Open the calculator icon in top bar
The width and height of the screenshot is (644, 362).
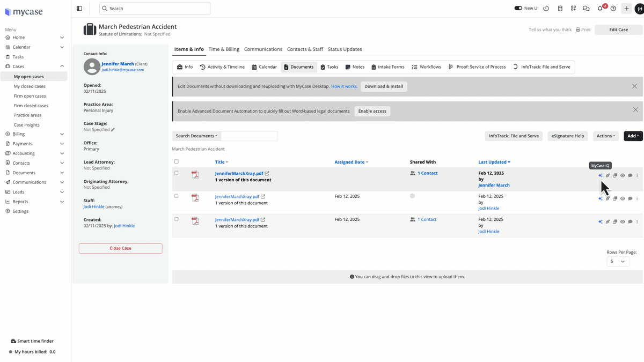(560, 9)
